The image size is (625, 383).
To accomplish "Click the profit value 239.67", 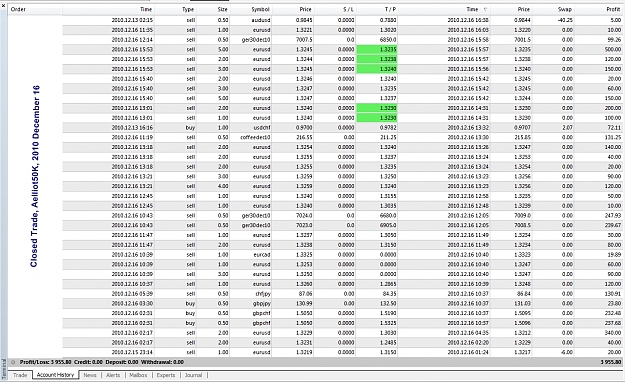I will pyautogui.click(x=613, y=225).
